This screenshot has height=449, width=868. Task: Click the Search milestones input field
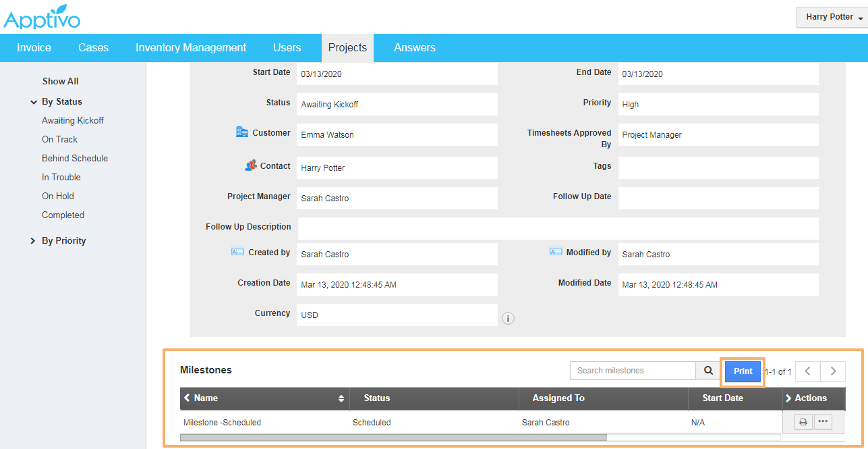click(x=633, y=371)
